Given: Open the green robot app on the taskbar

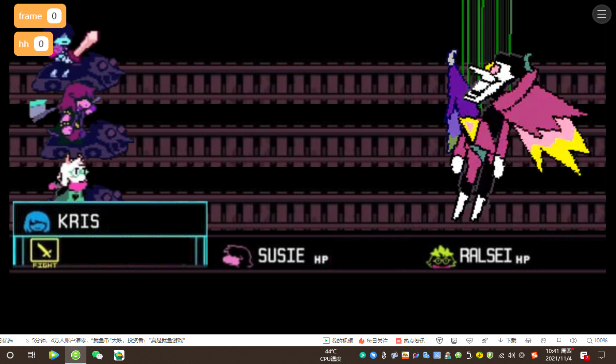Looking at the screenshot, I should (119, 355).
